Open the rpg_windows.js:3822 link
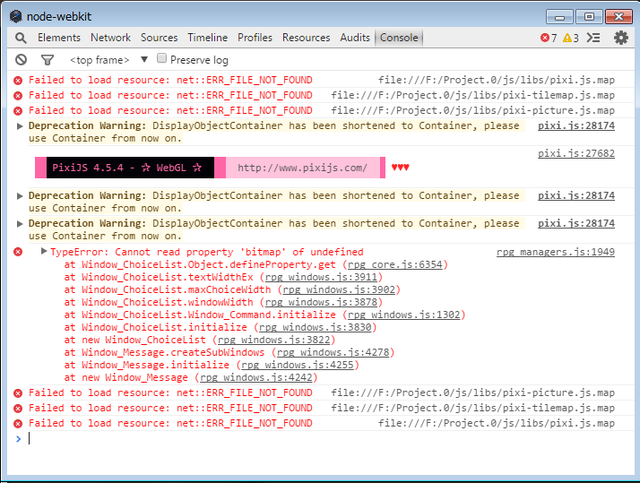The width and height of the screenshot is (640, 483). point(274,340)
